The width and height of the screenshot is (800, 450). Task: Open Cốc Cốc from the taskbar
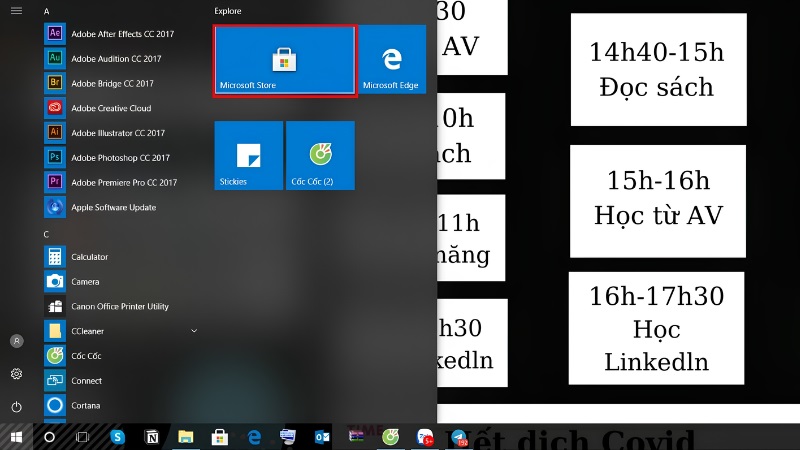coord(390,437)
